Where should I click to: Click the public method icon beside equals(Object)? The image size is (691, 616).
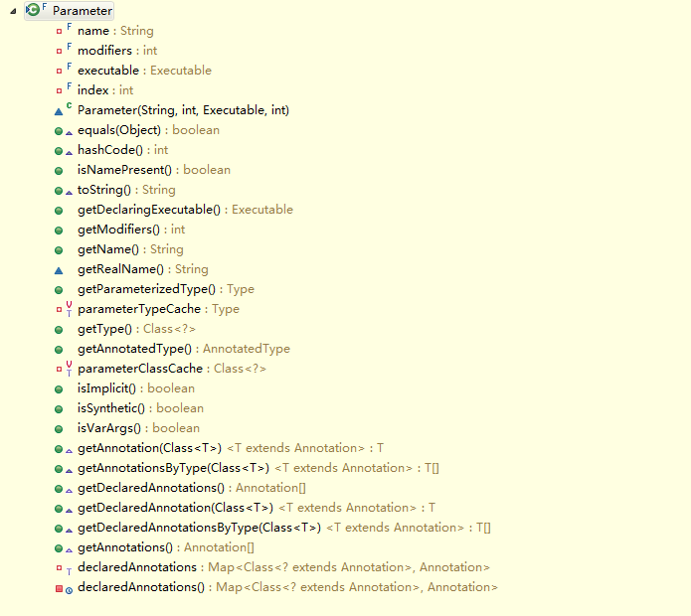59,131
